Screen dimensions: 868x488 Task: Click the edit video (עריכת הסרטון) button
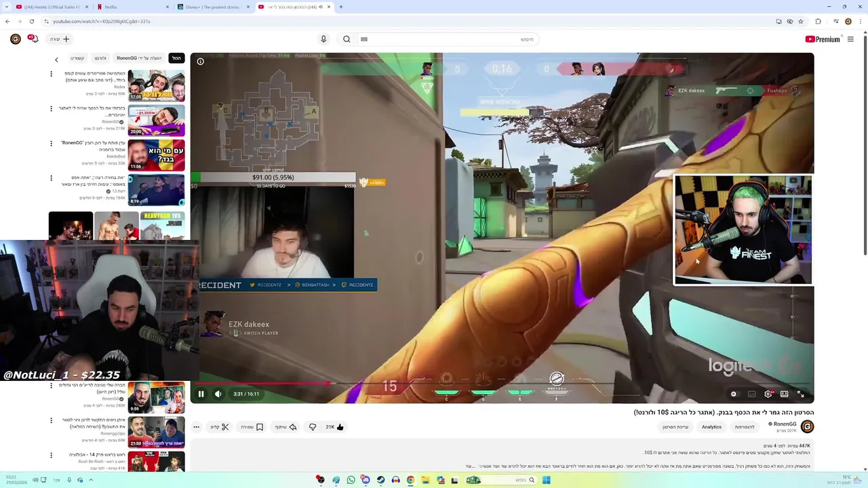click(675, 427)
